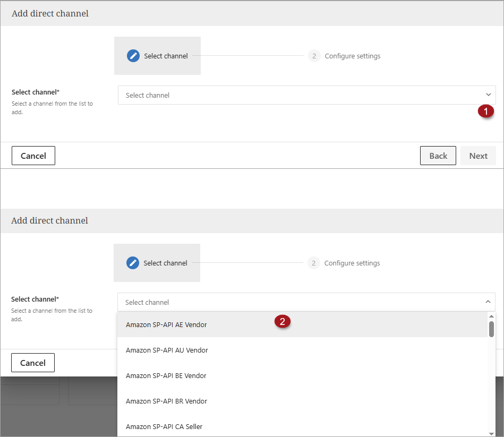Screen dimensions: 504x437
Task: Click step 2 circle in the dialog with Back button
Action: 314,56
